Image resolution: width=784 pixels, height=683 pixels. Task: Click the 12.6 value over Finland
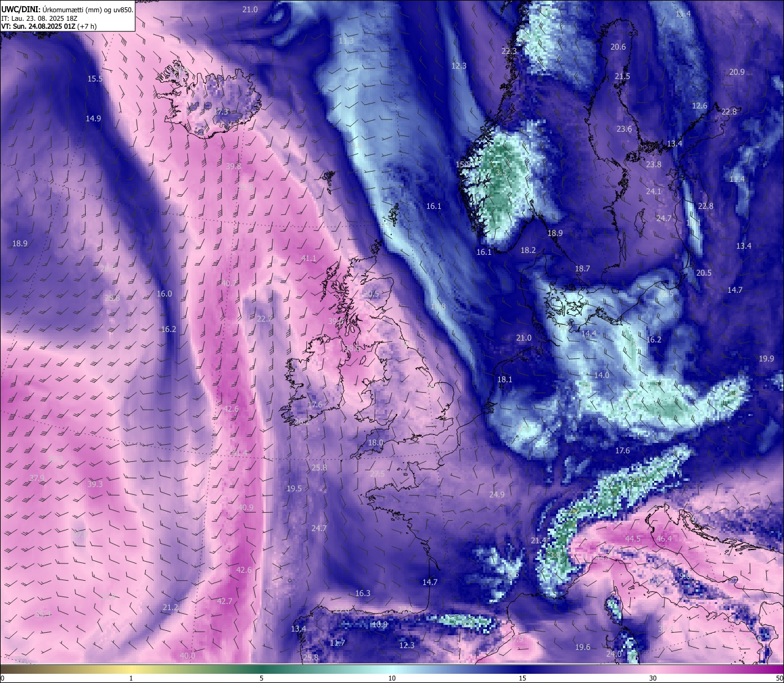[x=699, y=105]
